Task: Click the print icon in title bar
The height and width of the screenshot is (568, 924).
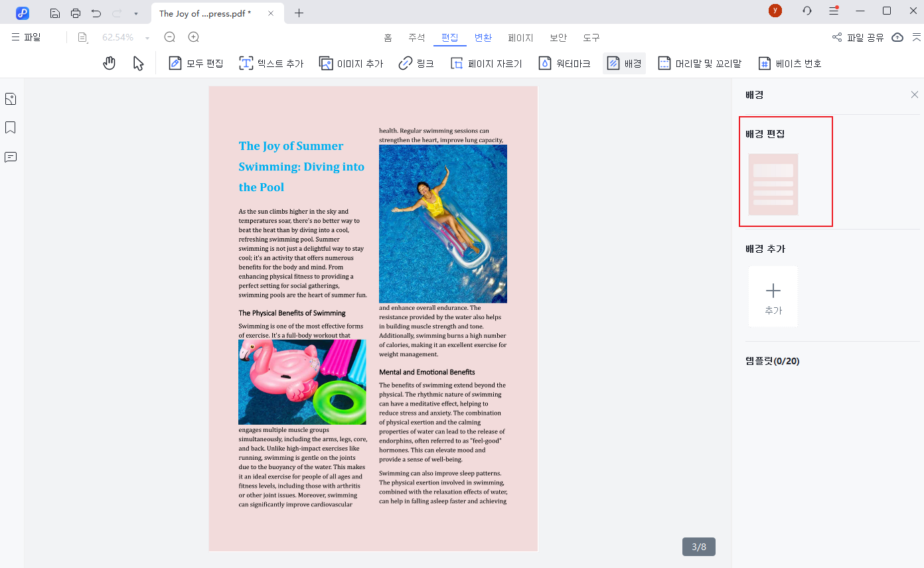Action: [x=76, y=13]
